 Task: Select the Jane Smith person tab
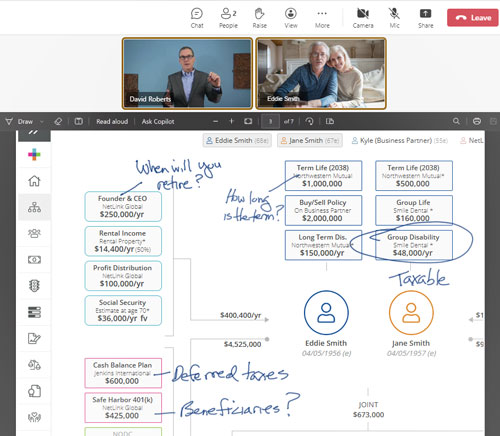coord(310,140)
